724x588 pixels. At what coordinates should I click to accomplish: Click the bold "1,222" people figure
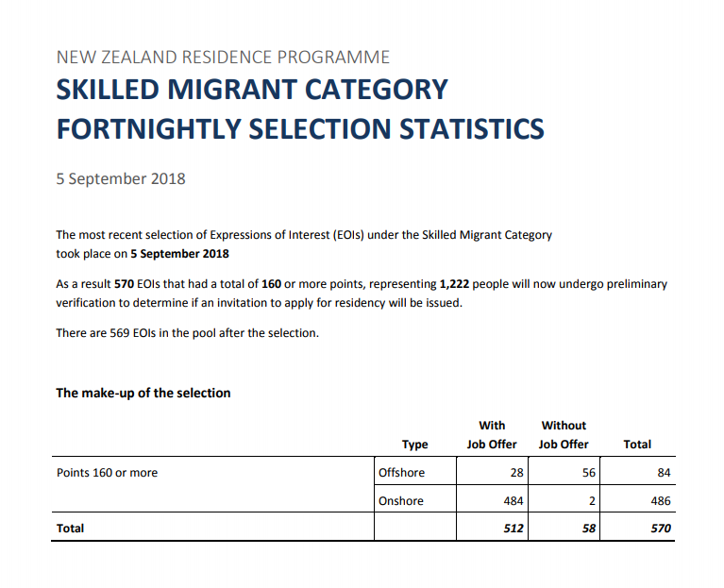458,284
